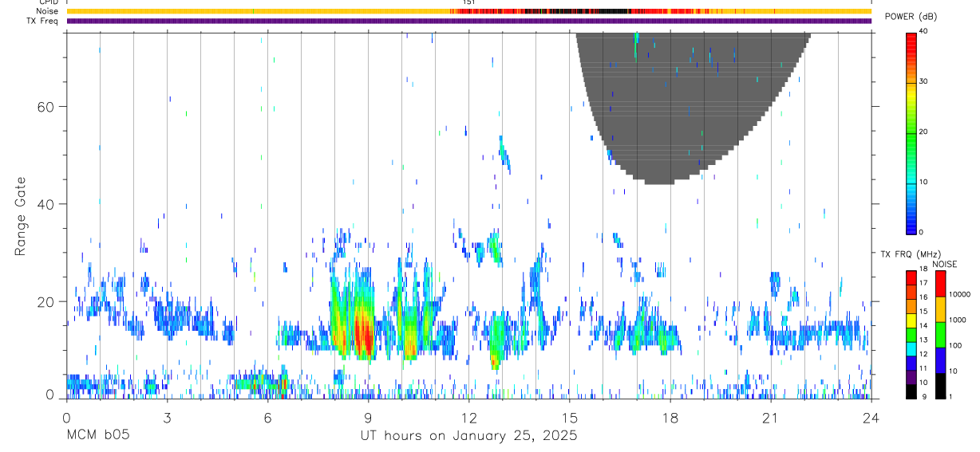The height and width of the screenshot is (452, 980).
Task: Click the 0 tick on POWER colorbar
Action: pos(923,232)
